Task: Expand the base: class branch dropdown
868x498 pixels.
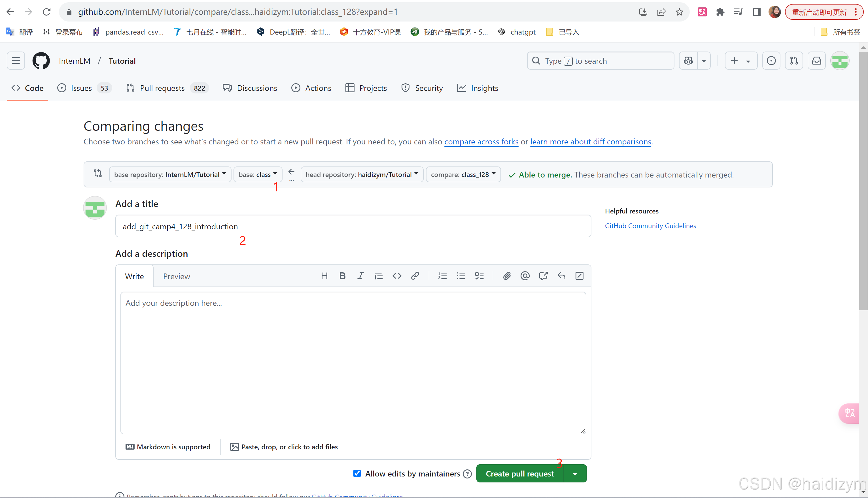Action: [258, 174]
